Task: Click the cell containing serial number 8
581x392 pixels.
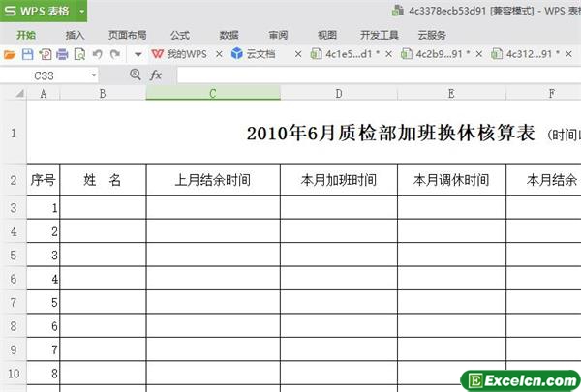Action: pos(44,373)
